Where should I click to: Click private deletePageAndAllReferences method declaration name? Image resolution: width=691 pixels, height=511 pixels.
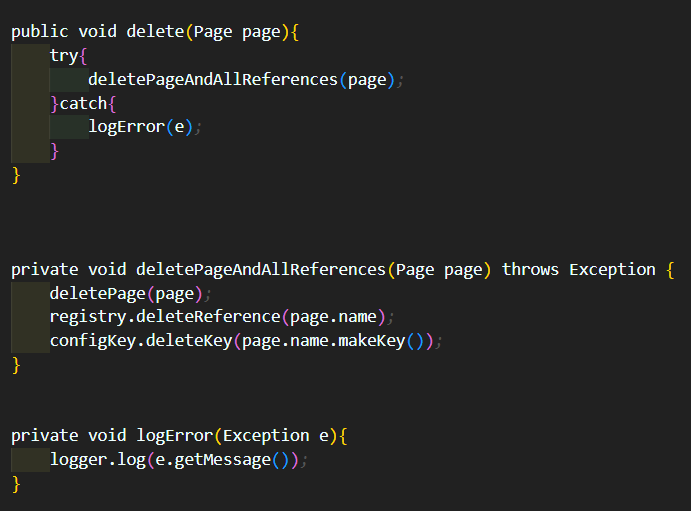pyautogui.click(x=261, y=270)
